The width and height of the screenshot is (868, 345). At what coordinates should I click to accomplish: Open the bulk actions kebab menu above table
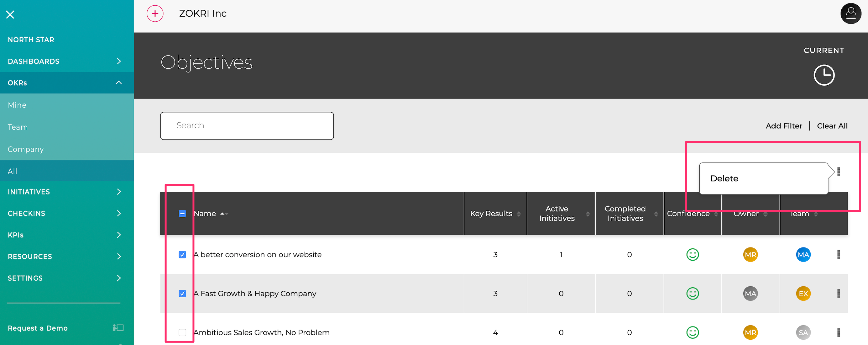839,172
